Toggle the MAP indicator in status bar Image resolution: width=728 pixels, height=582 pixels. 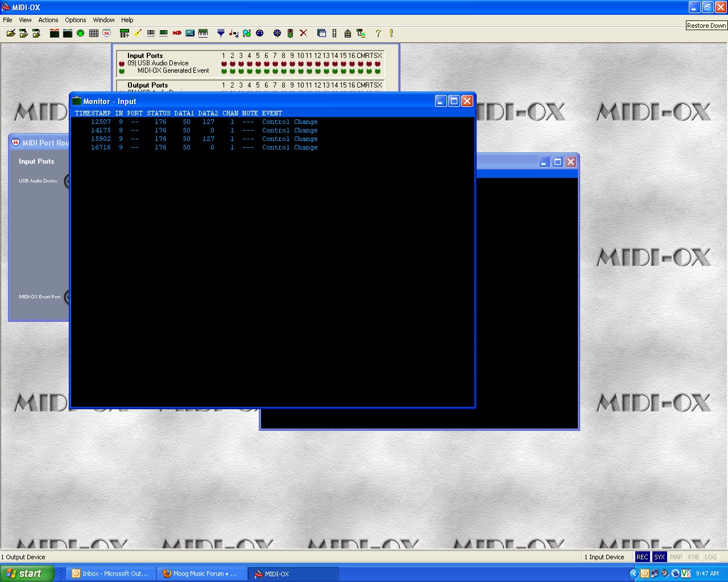tap(676, 557)
